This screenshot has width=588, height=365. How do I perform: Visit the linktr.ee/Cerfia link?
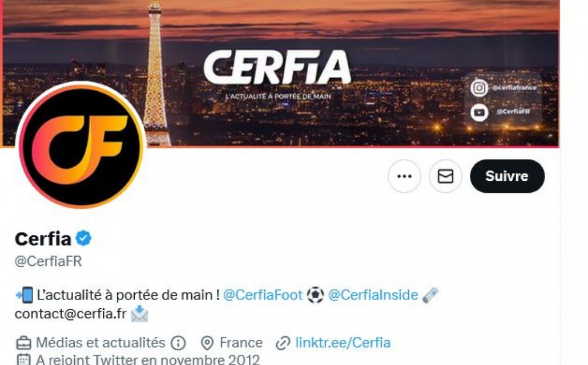343,343
